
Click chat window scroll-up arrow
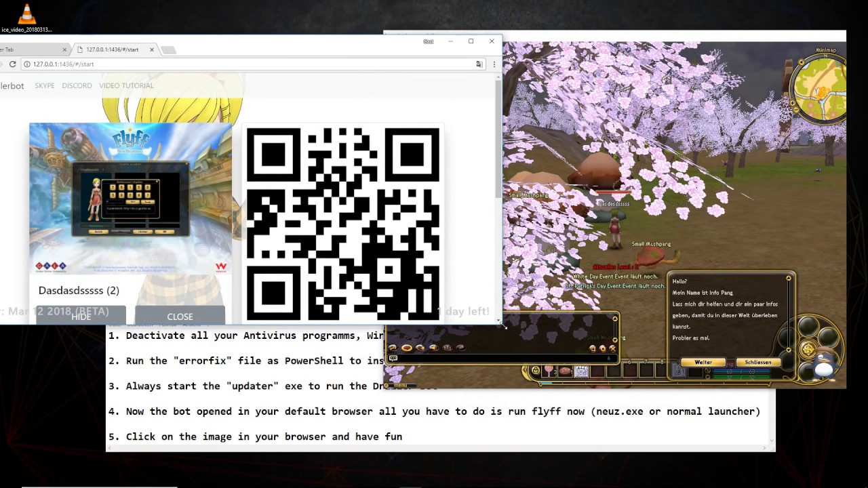tap(615, 319)
